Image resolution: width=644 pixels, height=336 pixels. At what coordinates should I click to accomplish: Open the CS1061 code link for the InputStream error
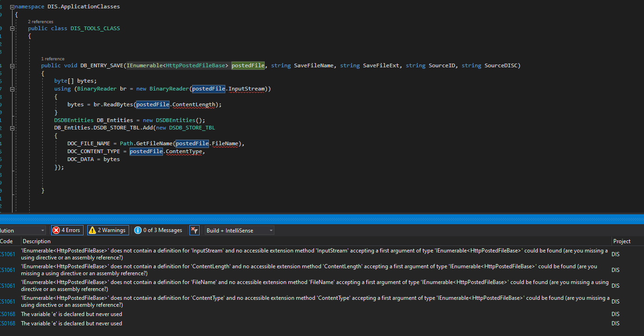pos(7,254)
